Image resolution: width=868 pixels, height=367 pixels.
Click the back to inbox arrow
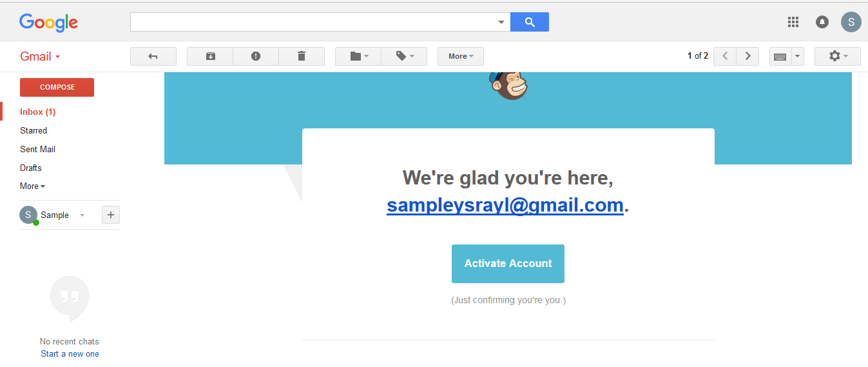tap(153, 56)
